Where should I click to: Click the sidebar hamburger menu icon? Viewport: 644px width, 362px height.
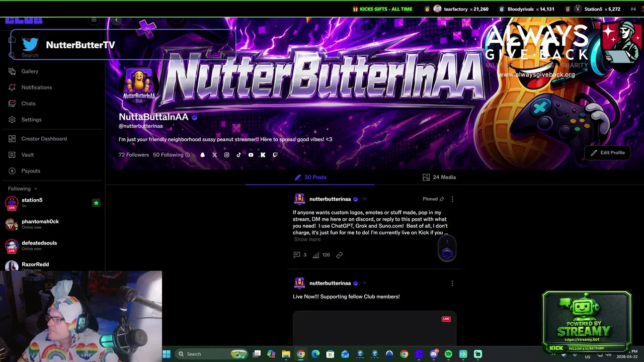(94, 20)
